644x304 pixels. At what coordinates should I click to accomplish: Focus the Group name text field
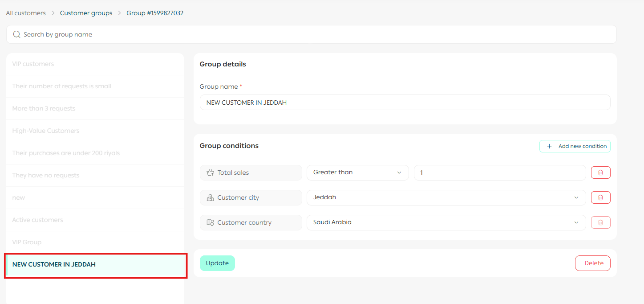405,103
